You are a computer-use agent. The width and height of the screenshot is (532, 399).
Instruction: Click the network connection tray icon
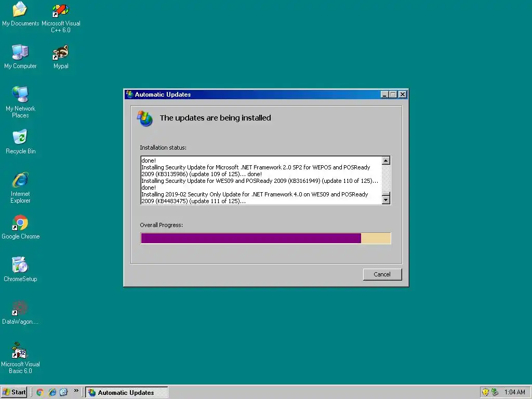[495, 392]
